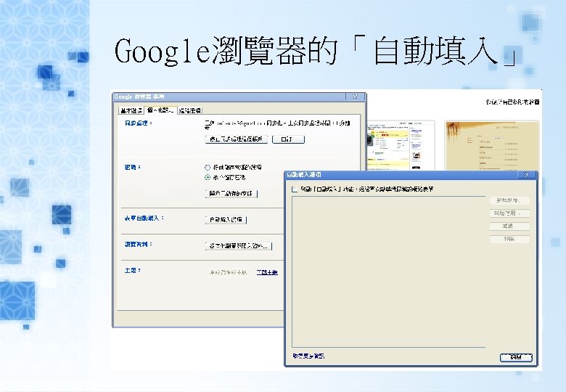Switch to the 基本設定 tab
The height and width of the screenshot is (392, 566).
131,110
